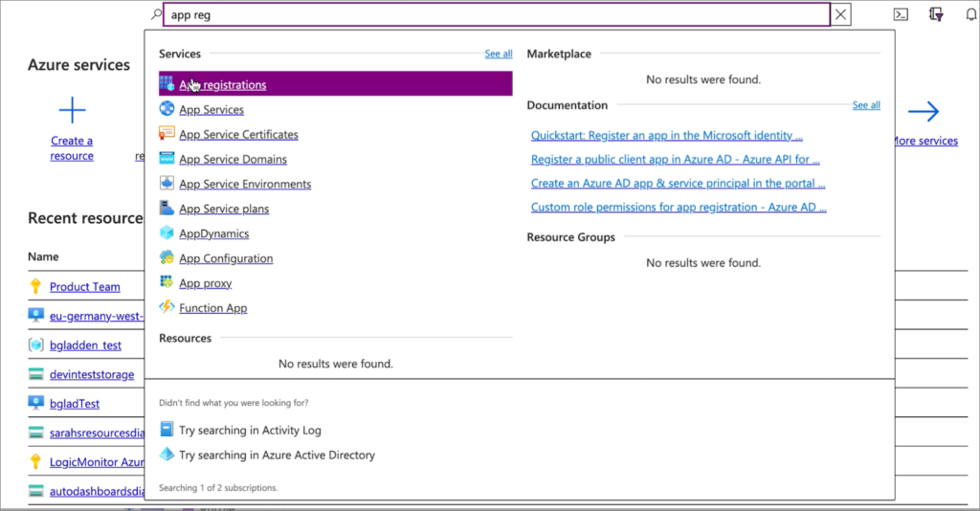Click the More services link
Viewport: 980px width, 511px height.
925,142
